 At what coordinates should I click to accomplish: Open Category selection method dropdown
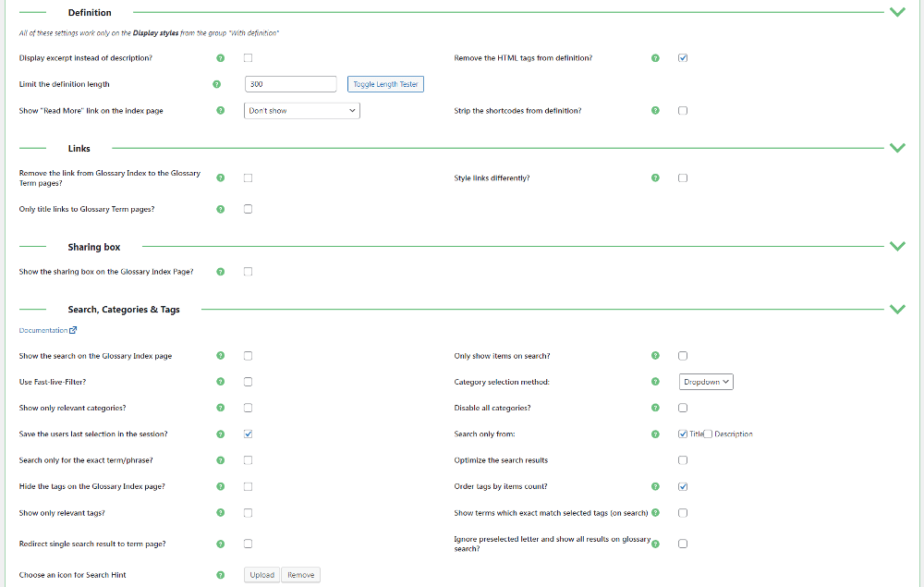pos(706,382)
